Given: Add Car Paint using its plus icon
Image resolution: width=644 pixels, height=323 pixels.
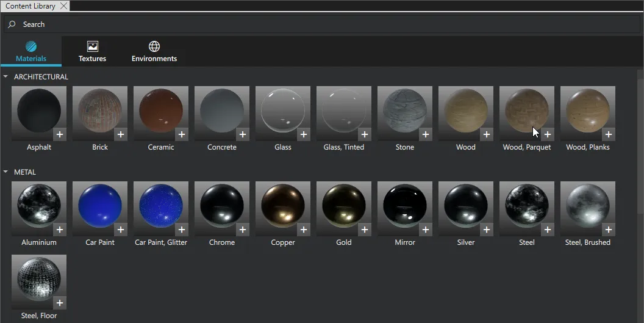Looking at the screenshot, I should (x=121, y=230).
